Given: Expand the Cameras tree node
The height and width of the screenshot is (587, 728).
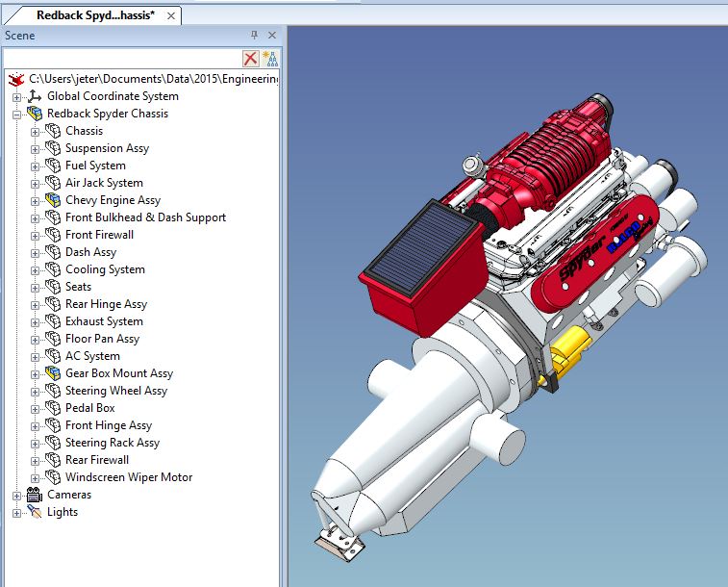Looking at the screenshot, I should (x=16, y=495).
